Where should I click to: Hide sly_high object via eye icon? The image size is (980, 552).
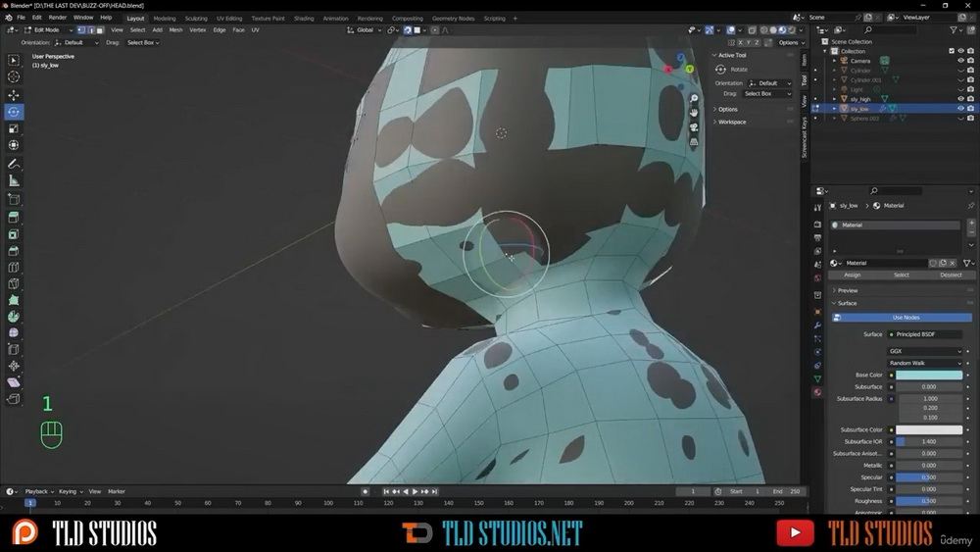[x=960, y=99]
